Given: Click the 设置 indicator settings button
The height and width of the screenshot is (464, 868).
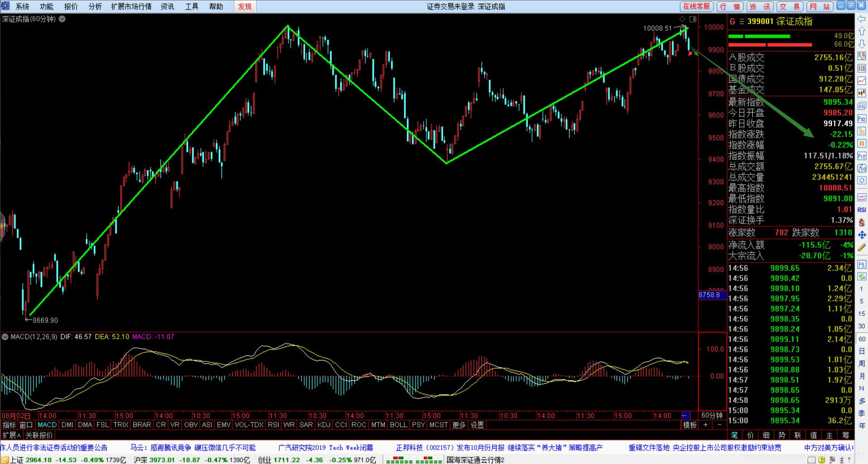Looking at the screenshot, I should click(477, 425).
